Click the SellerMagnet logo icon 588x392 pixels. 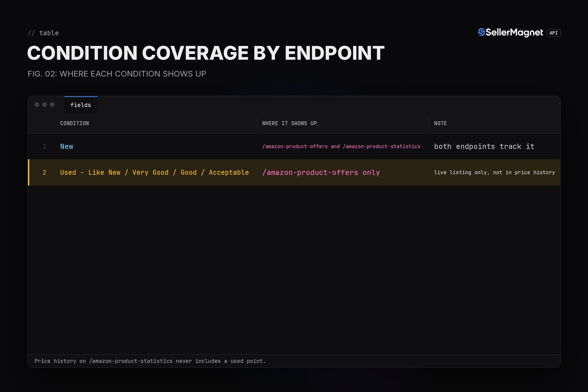point(482,33)
